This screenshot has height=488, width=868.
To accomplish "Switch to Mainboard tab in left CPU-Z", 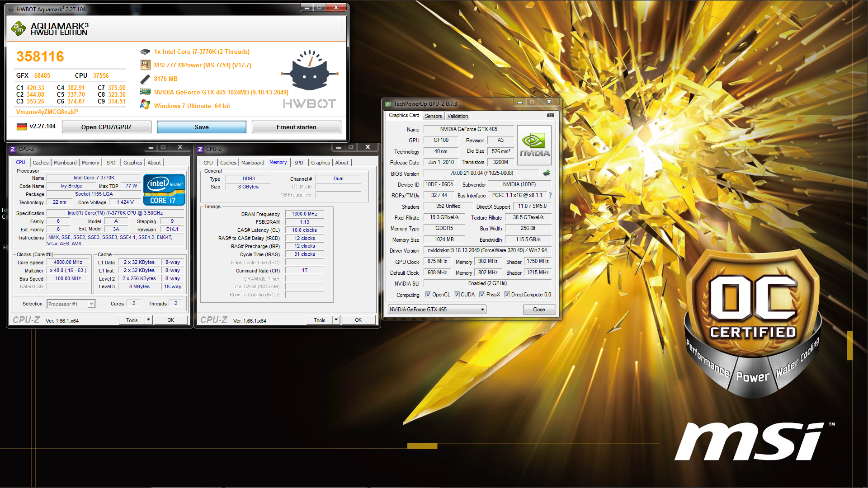I will pos(65,163).
